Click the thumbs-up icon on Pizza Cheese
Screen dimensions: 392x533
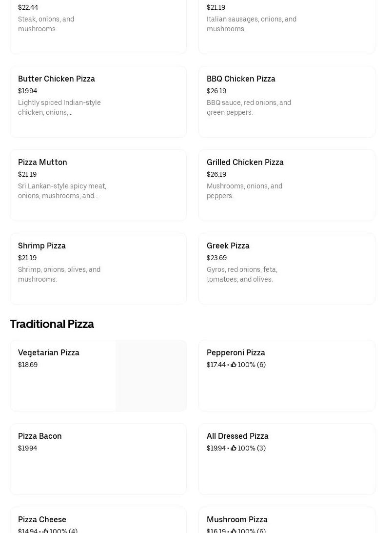pos(45,531)
